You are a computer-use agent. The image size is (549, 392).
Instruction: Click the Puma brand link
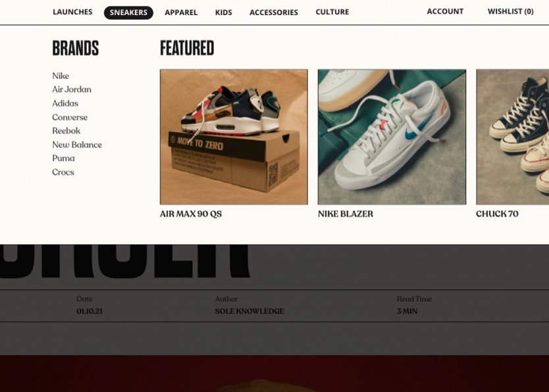click(x=63, y=159)
